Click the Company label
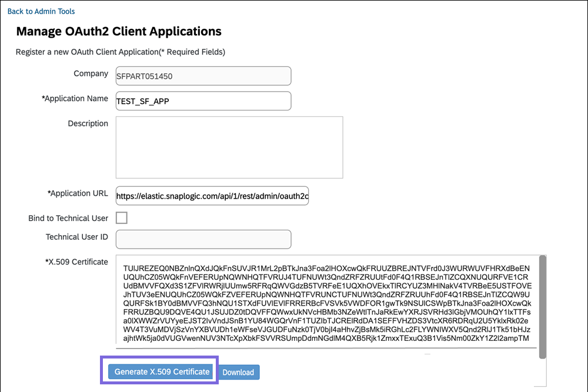This screenshot has height=392, width=588. coord(91,73)
